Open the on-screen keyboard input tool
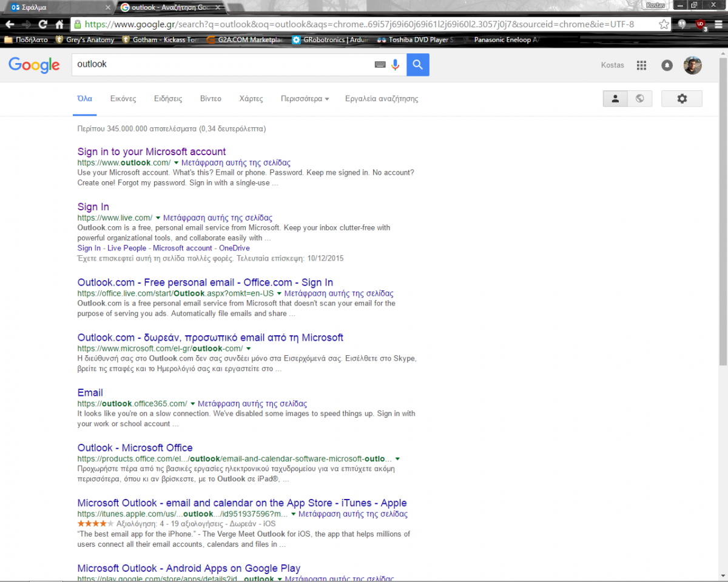This screenshot has height=582, width=728. 380,64
